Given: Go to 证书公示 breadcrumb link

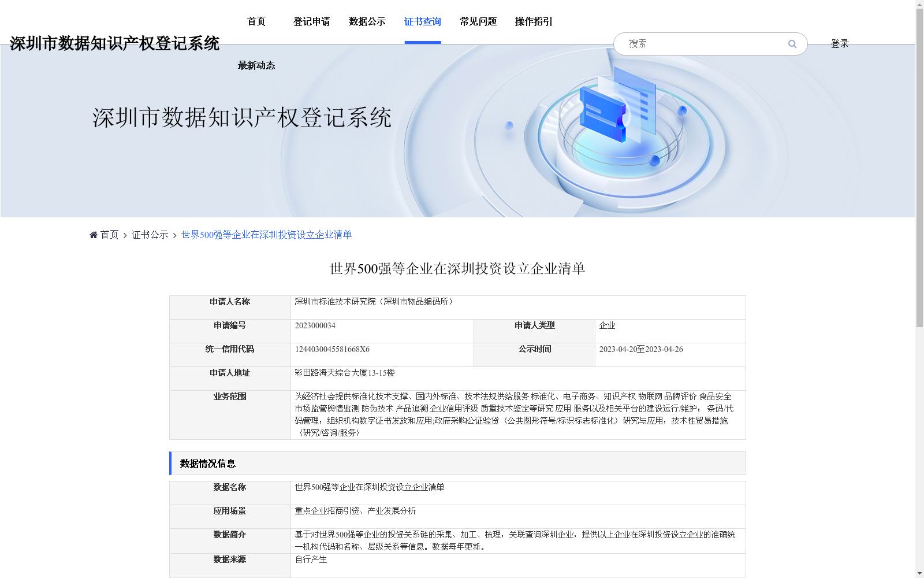Looking at the screenshot, I should click(x=150, y=235).
